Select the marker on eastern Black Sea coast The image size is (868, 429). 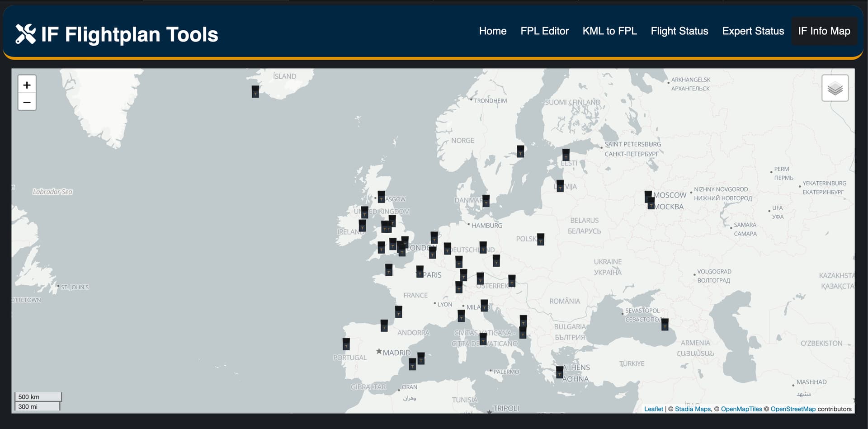coord(665,324)
